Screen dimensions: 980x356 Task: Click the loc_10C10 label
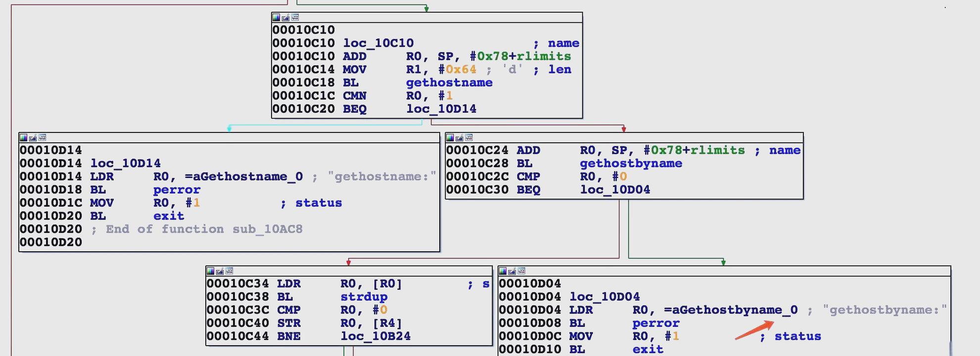[x=378, y=43]
